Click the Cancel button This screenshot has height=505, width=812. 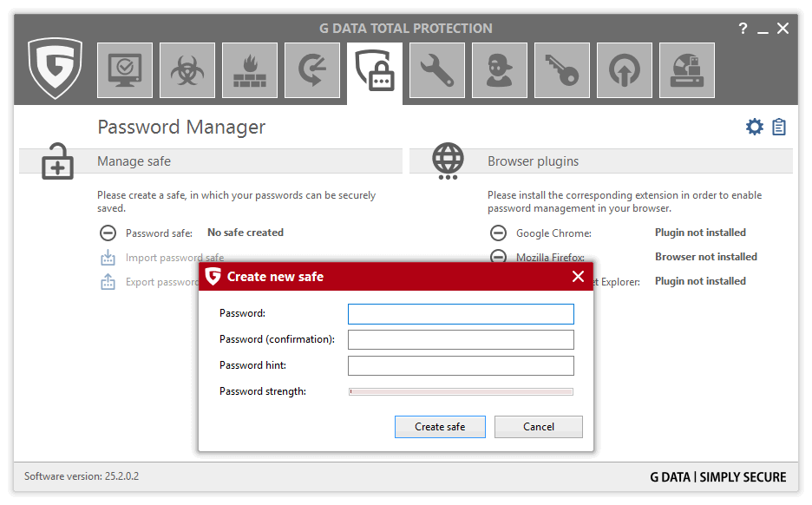tap(539, 427)
